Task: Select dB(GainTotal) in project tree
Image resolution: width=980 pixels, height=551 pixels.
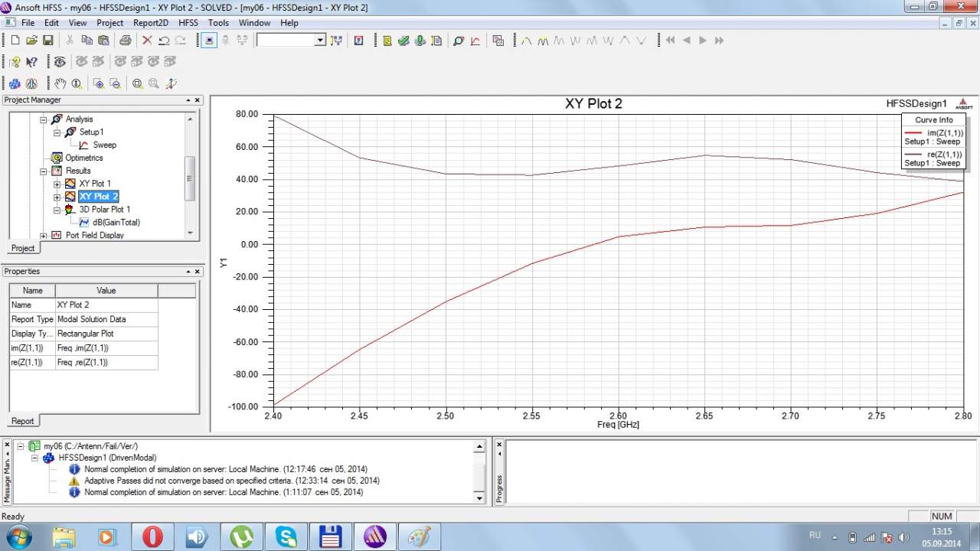Action: [x=116, y=222]
